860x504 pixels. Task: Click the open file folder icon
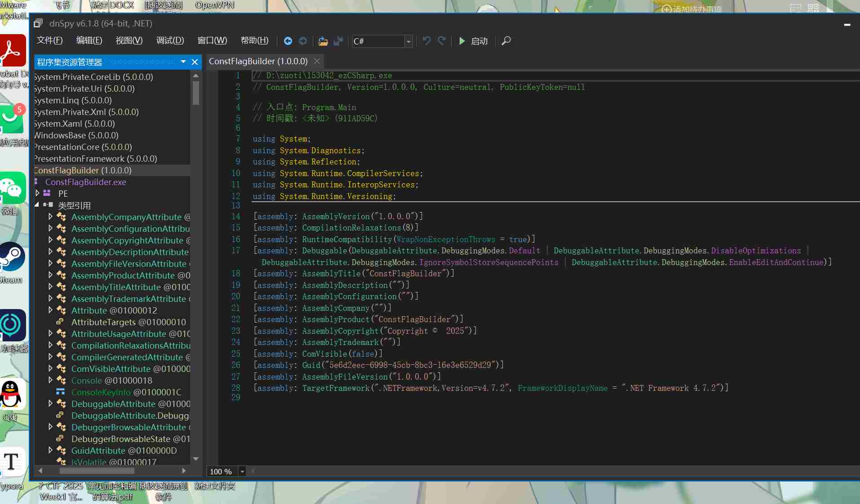click(323, 41)
